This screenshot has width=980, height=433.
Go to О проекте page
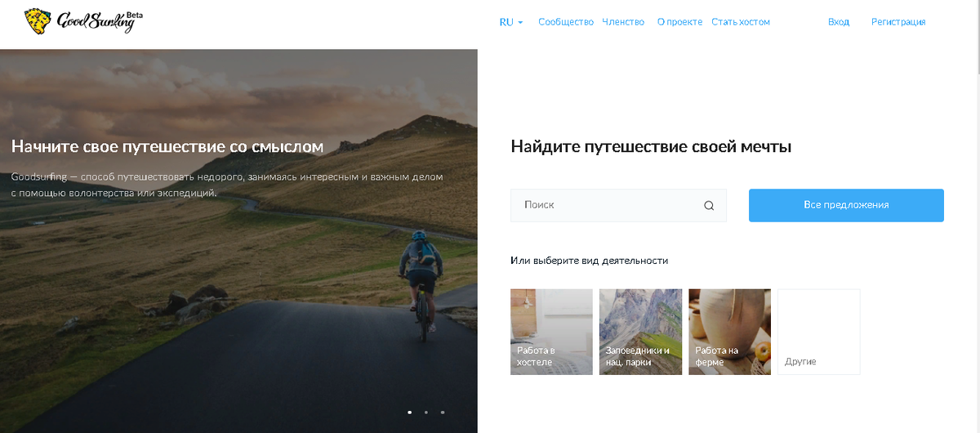[x=679, y=22]
